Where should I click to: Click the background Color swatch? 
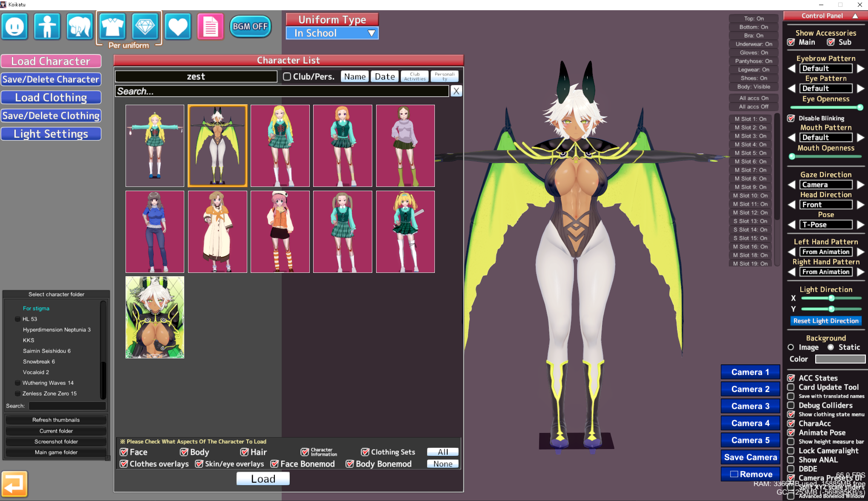click(840, 359)
